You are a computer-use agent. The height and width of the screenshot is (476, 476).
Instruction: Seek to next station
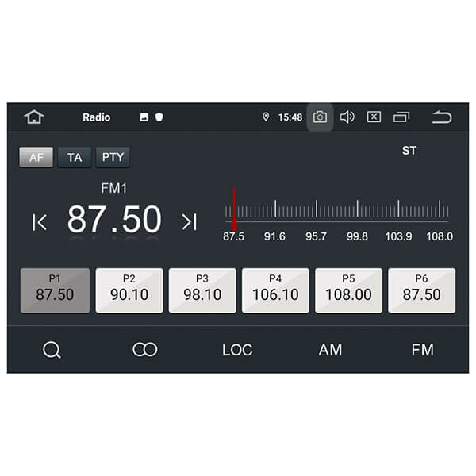point(189,222)
